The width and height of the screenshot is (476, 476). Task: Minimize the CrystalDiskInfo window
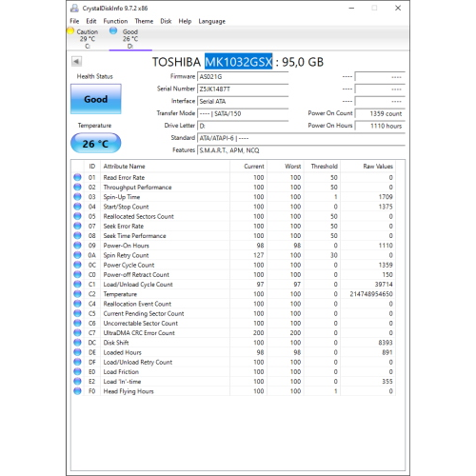[x=351, y=9]
